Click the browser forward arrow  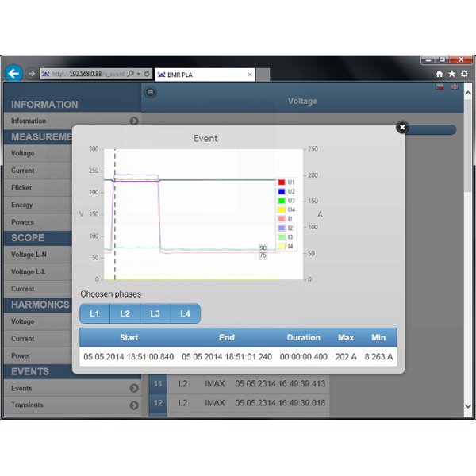point(31,73)
